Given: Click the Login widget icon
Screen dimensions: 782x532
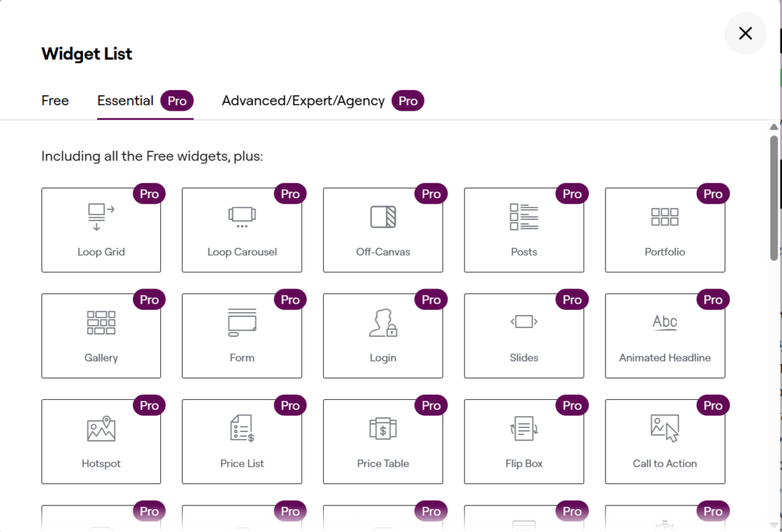Looking at the screenshot, I should coord(383,322).
